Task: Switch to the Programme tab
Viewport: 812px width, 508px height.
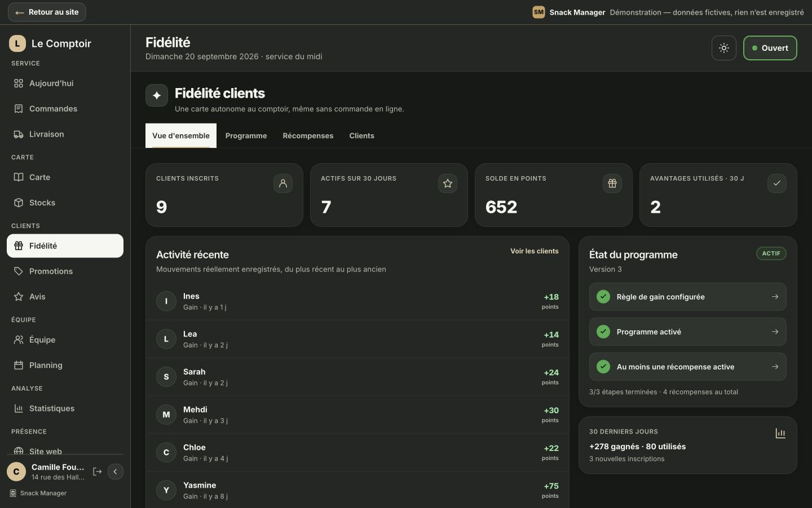Action: click(246, 135)
